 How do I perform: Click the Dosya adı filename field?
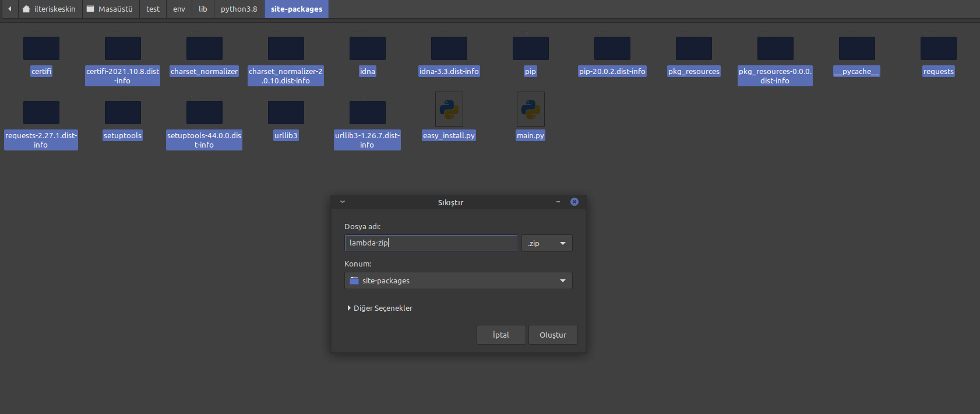[431, 243]
